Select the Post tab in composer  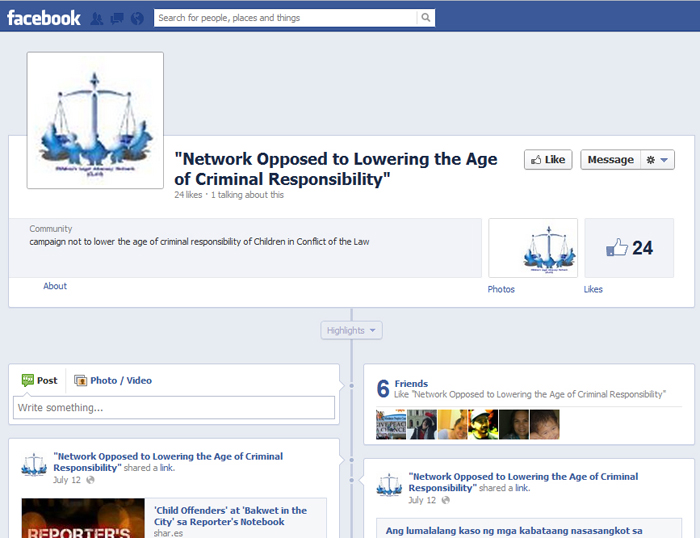point(39,380)
